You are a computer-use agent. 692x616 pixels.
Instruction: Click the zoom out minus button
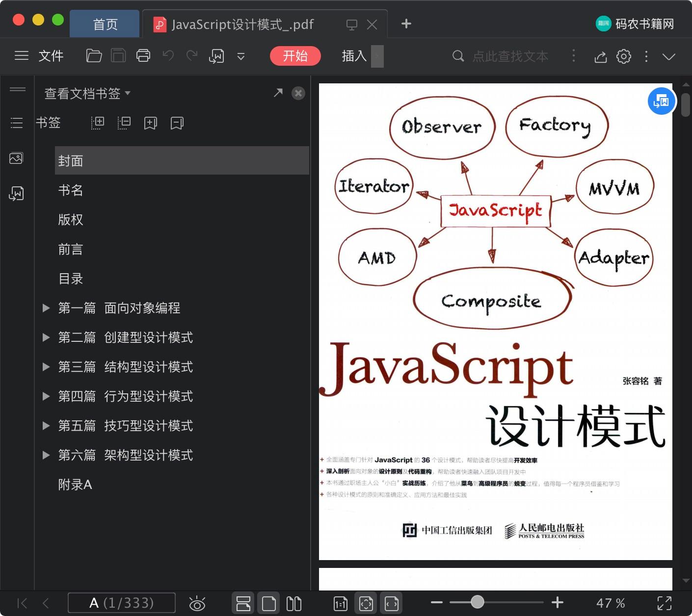[x=437, y=602]
